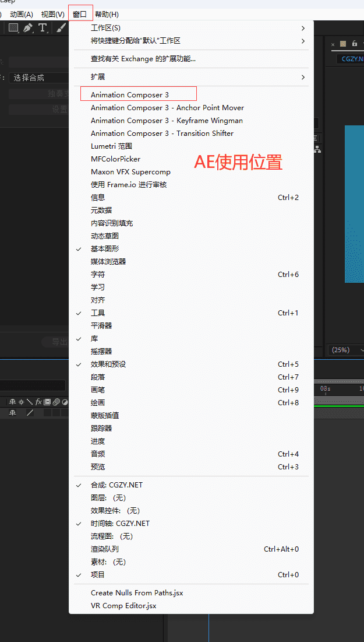
Task: Expand the 扩展 submenu
Action: click(x=191, y=77)
